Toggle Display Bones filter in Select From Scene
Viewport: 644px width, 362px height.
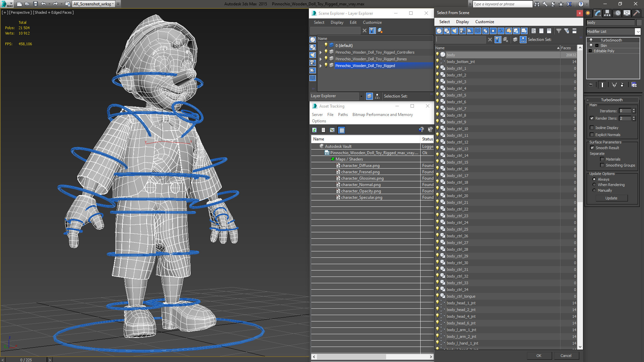pos(501,31)
